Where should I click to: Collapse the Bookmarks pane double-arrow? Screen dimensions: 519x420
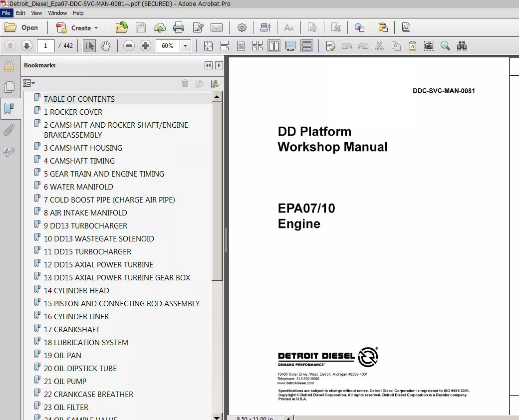pyautogui.click(x=208, y=65)
